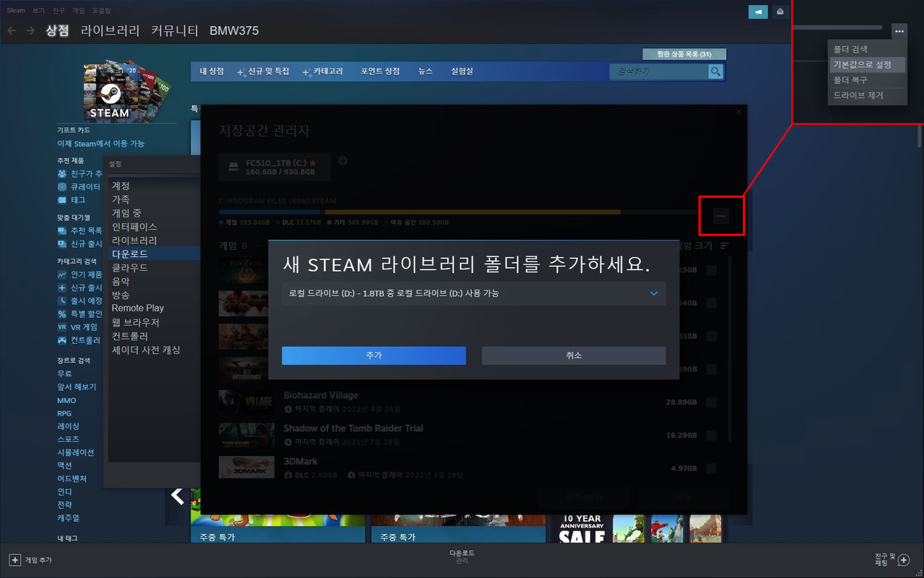
Task: Click the next drive arrow beside FC510_1TB
Action: pos(343,160)
